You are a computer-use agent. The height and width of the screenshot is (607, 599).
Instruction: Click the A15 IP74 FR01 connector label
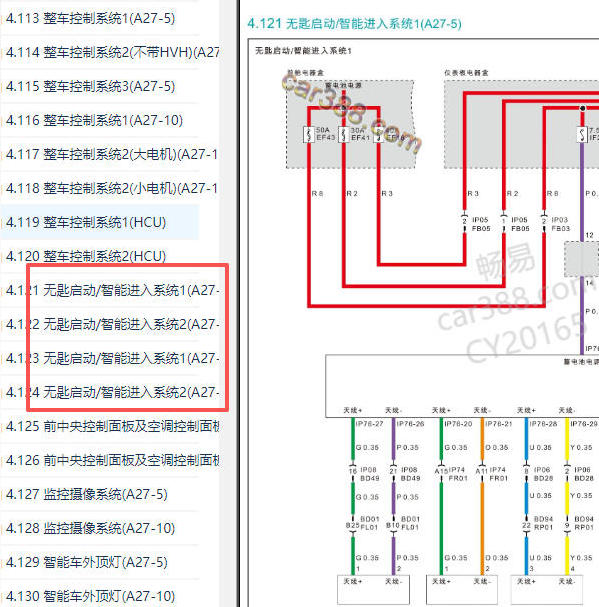click(451, 474)
